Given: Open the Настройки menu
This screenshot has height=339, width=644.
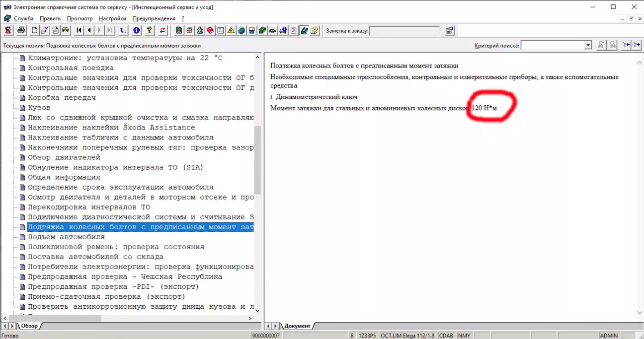Looking at the screenshot, I should point(109,18).
